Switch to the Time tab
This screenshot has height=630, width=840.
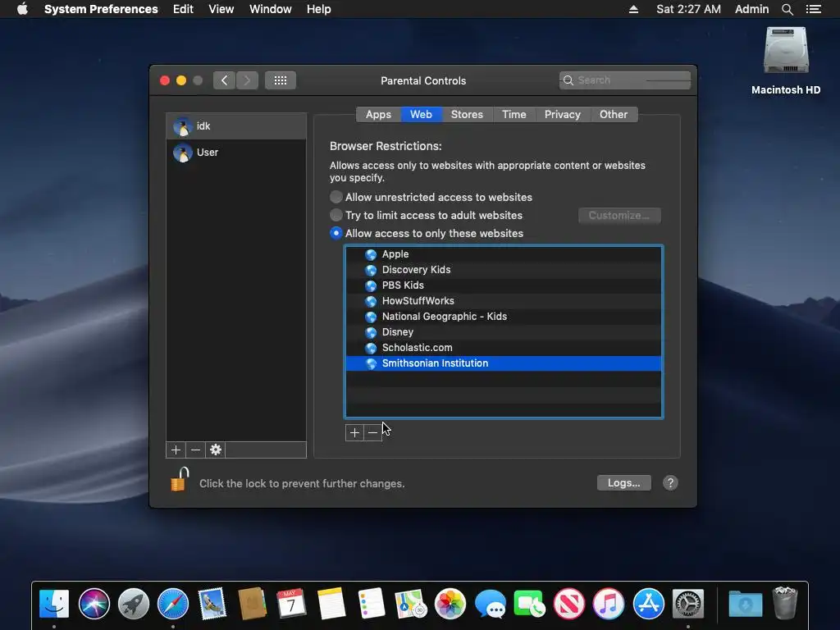click(x=514, y=114)
